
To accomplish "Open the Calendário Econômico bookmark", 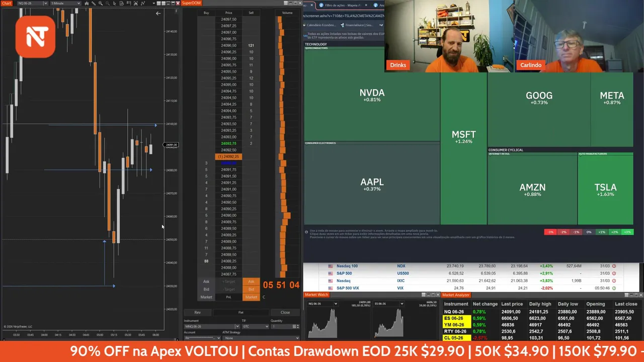I will (320, 25).
